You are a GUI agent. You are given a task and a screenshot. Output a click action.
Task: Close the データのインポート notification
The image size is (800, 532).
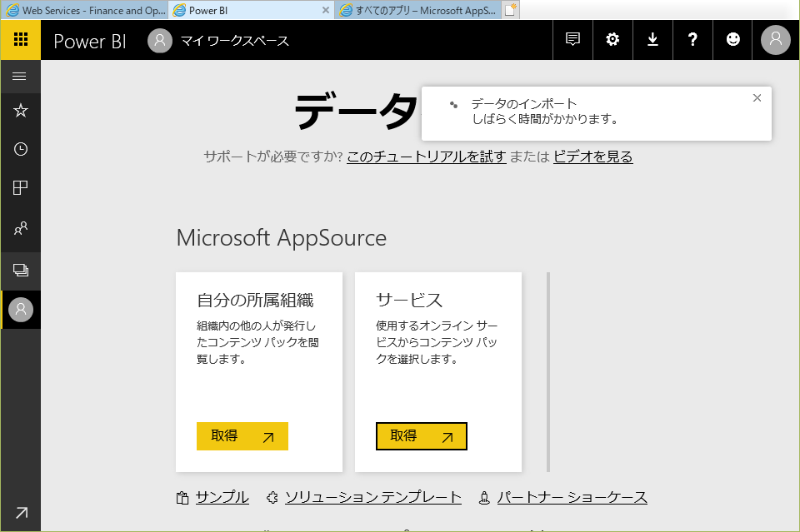click(x=757, y=98)
